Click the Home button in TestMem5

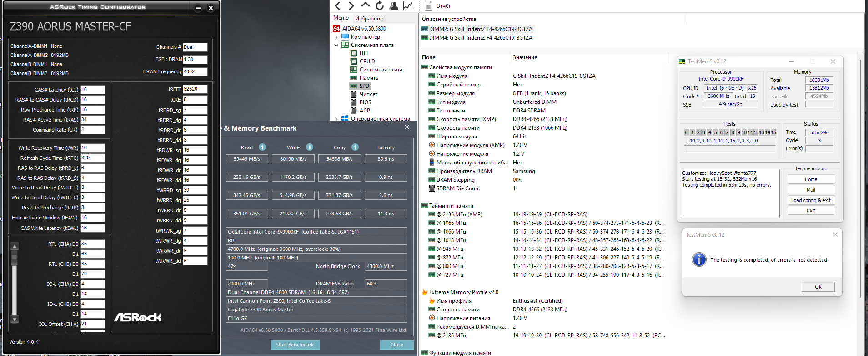click(x=811, y=179)
